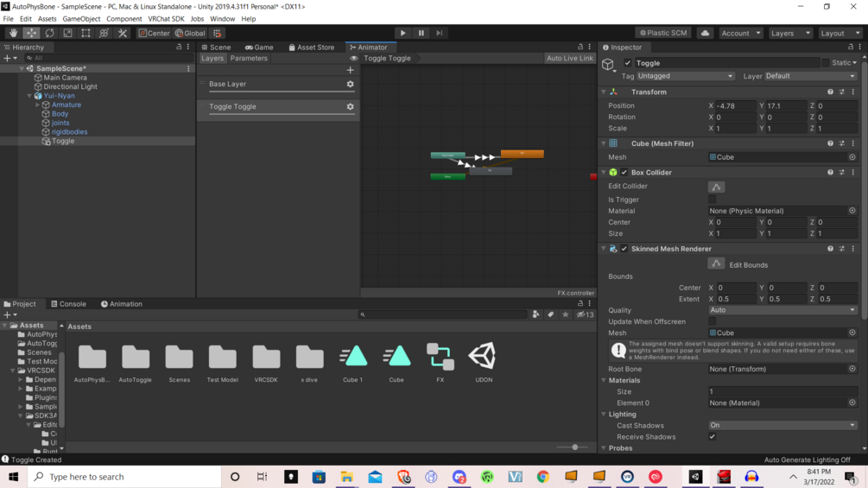Click the Plastic SCM button
868x488 pixels.
coord(663,33)
